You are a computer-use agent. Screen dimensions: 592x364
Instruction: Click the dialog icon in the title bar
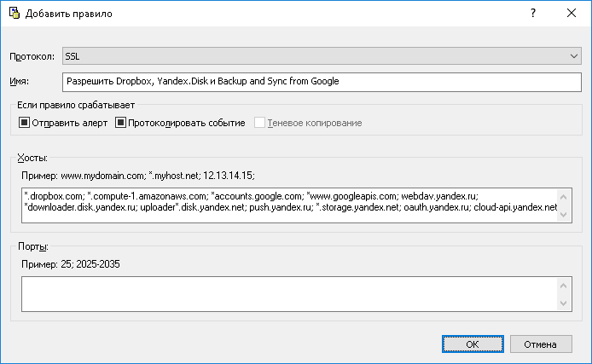tap(13, 14)
